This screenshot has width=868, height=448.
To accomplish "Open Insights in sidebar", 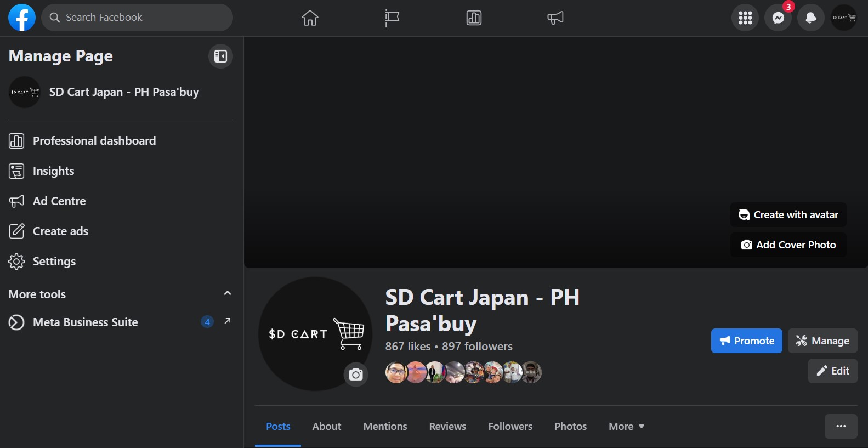I will tap(121, 171).
